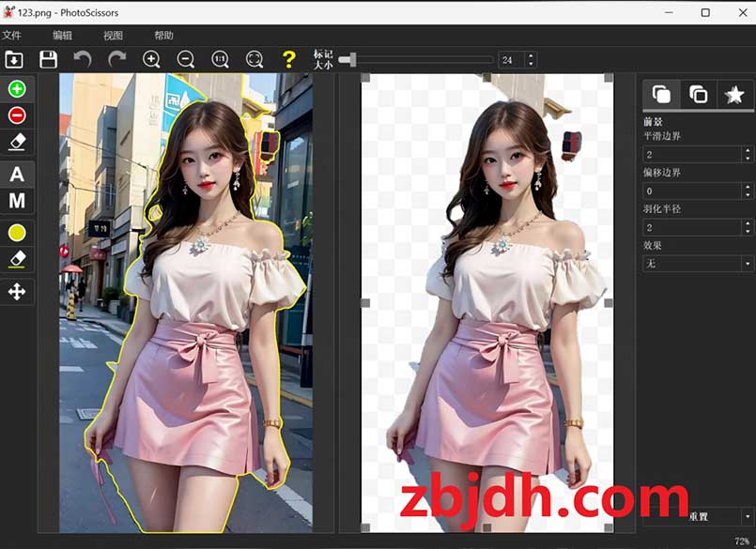Click the 1:1 actual size zoom icon
Screen dimensions: 756x549
[218, 59]
